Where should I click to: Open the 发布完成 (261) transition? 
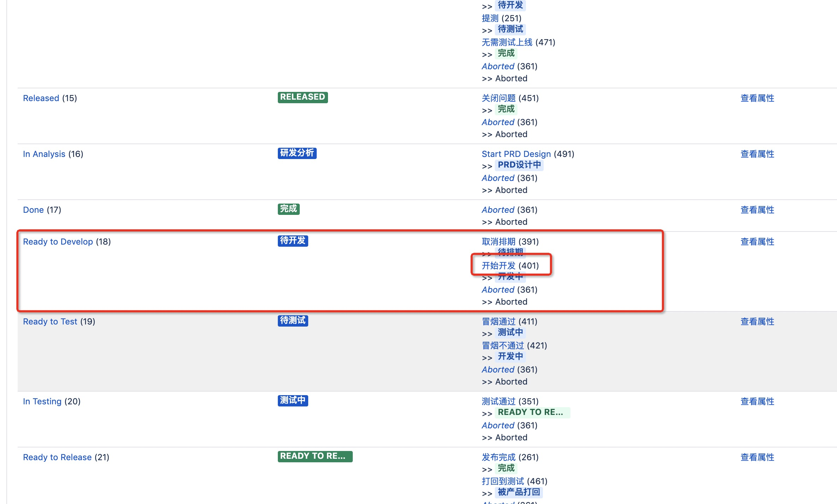pyautogui.click(x=498, y=457)
